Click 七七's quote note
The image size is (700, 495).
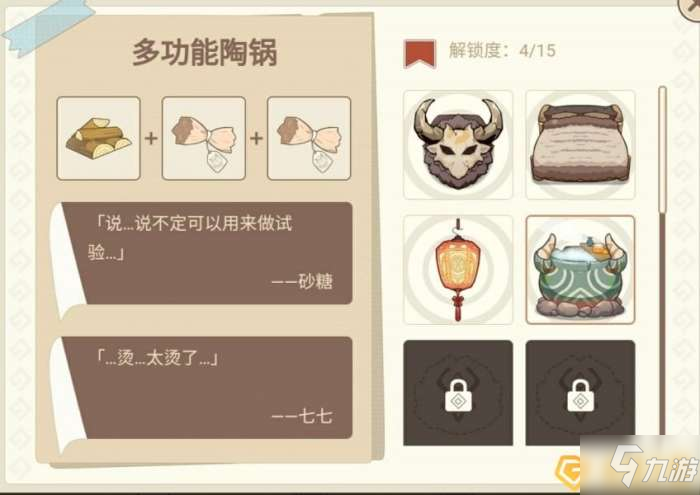click(x=206, y=387)
